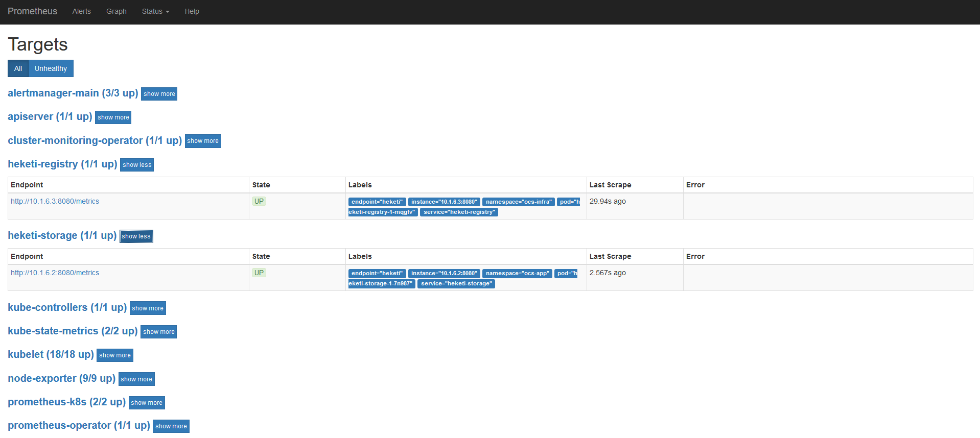Go to the Alerts page

81,11
